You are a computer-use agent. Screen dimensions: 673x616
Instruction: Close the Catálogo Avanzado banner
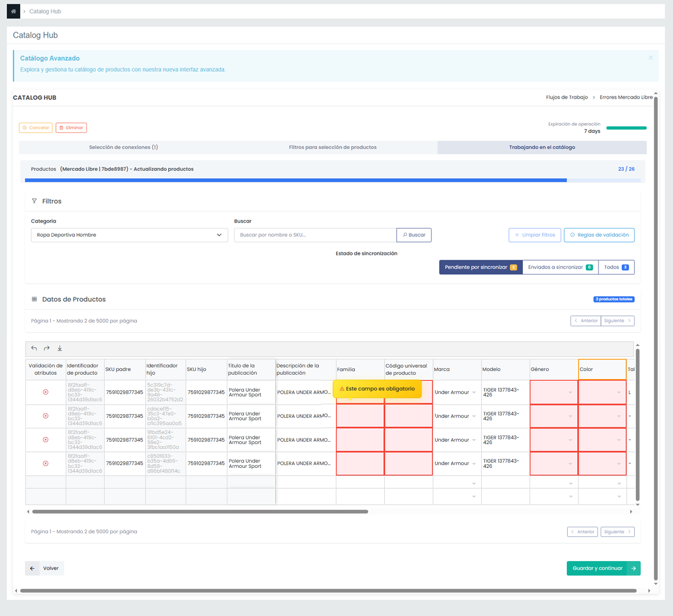click(650, 58)
